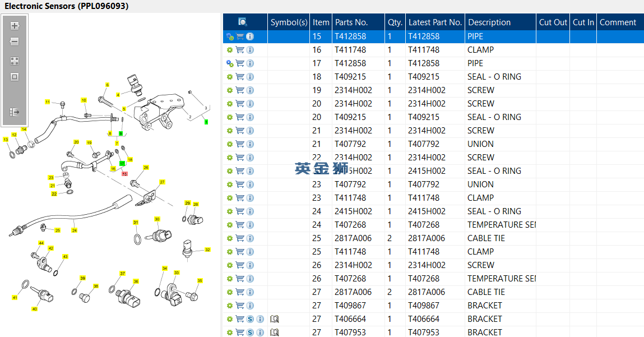644x337 pixels.
Task: Click the single-square fit view icon
Action: [x=15, y=77]
